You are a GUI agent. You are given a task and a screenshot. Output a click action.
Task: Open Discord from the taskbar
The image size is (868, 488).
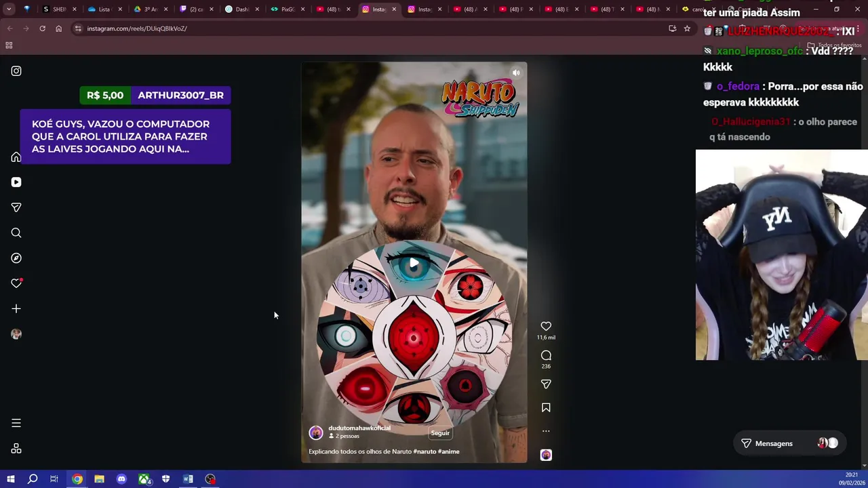[121, 479]
